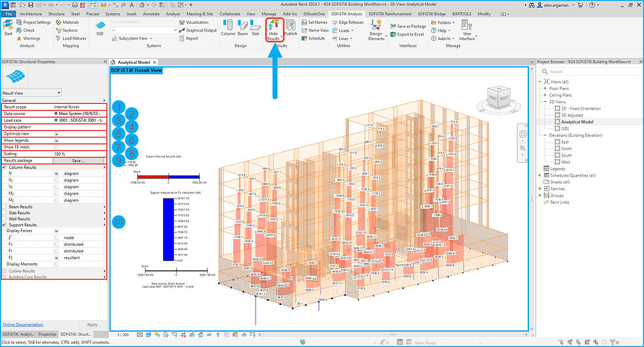Toggle the Show legends checkbox
The image size is (644, 347).
click(x=57, y=141)
